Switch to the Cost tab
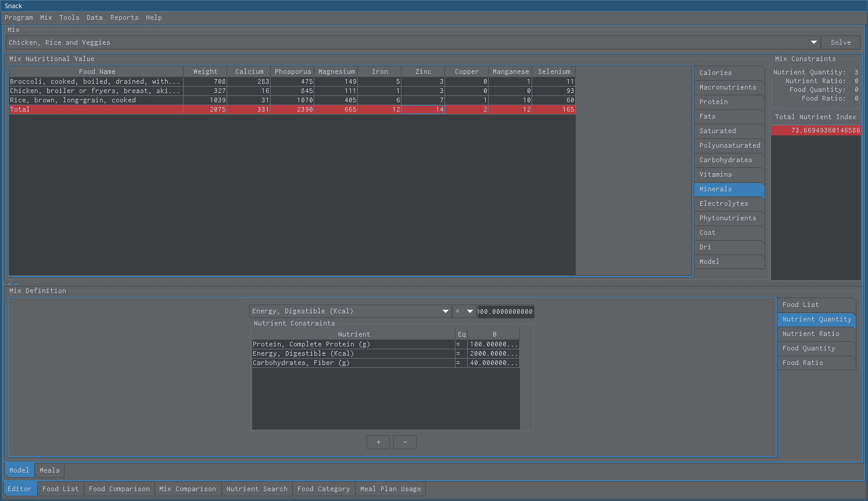Viewport: 868px width, 501px height. (729, 232)
